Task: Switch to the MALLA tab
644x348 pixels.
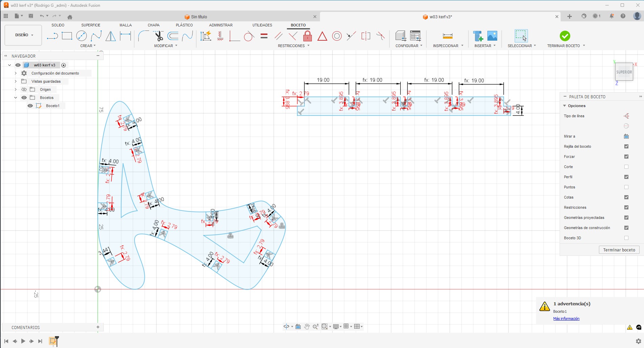Action: [x=126, y=25]
